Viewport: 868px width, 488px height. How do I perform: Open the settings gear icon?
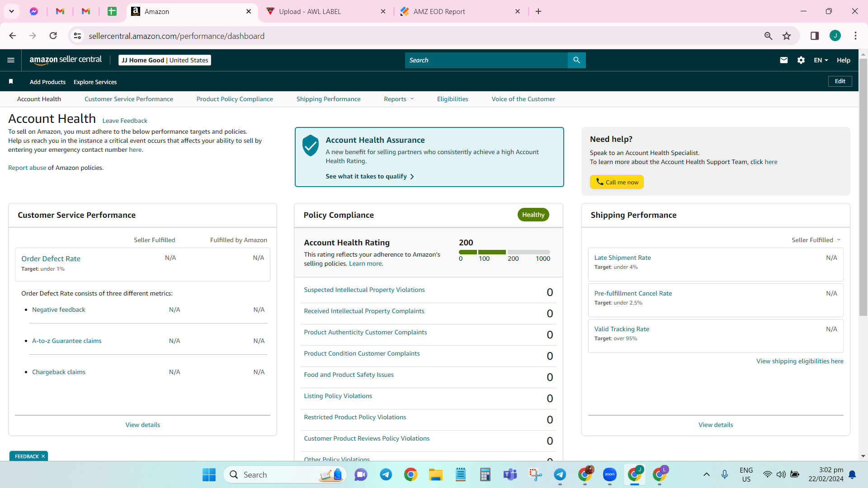[x=801, y=60]
